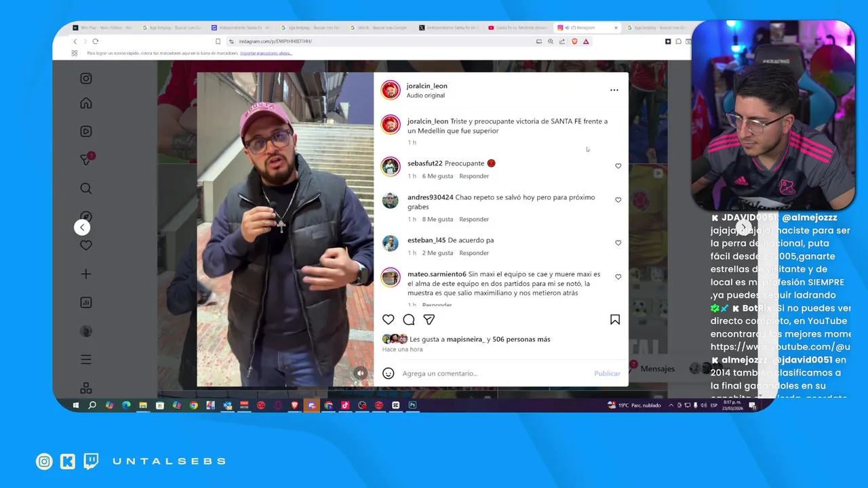
Task: Go back in the browser
Action: (75, 41)
